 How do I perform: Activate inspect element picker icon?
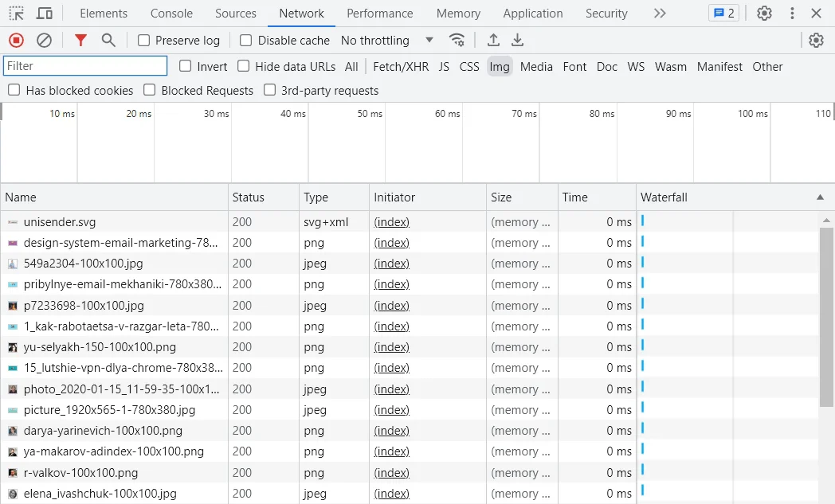(x=17, y=14)
